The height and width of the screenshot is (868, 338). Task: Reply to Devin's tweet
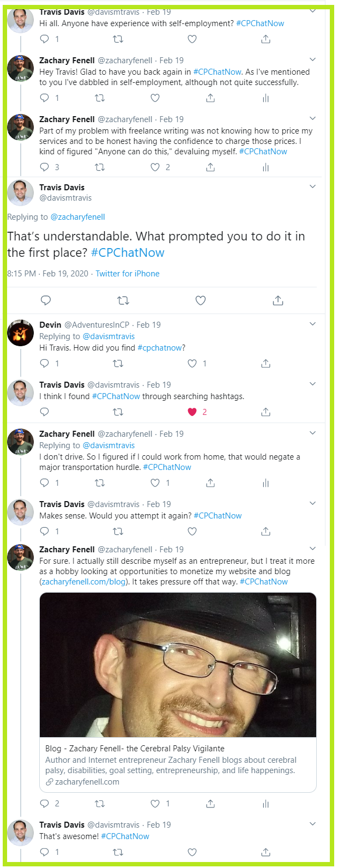(45, 364)
